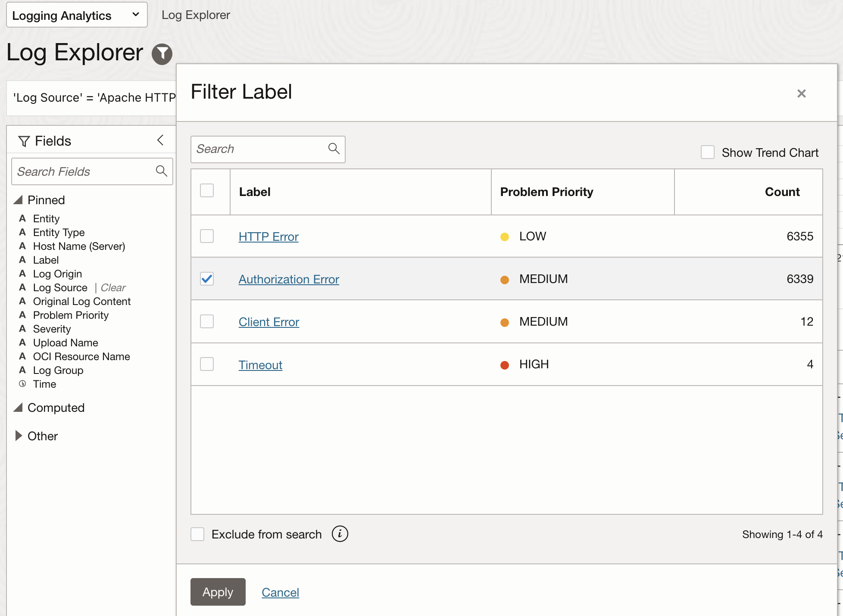Screen dimensions: 843x616
Task: Click the Log Explorer filter funnel icon
Action: (x=162, y=54)
